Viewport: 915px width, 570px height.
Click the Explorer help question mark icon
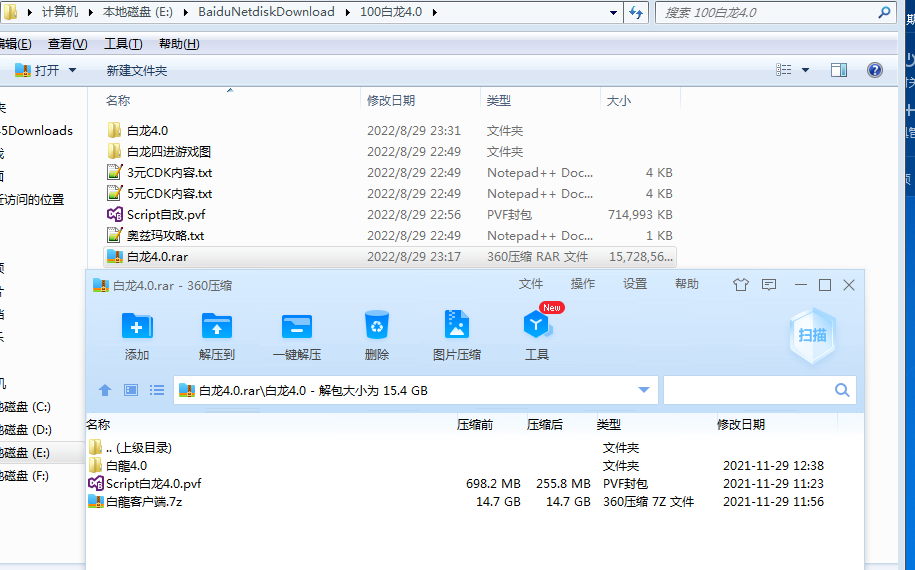(x=875, y=71)
